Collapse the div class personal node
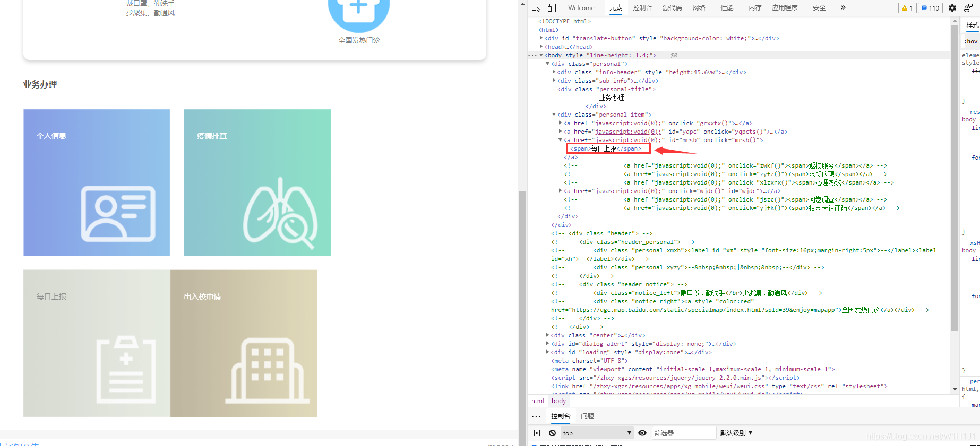The height and width of the screenshot is (446, 980). [x=548, y=64]
